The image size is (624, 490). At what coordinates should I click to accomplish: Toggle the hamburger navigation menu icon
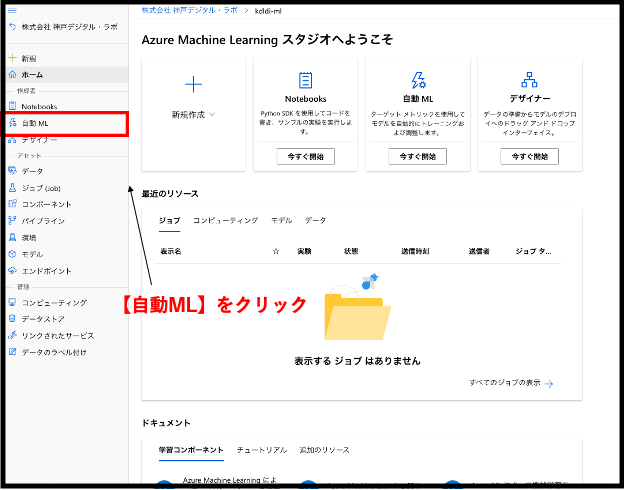(x=12, y=10)
